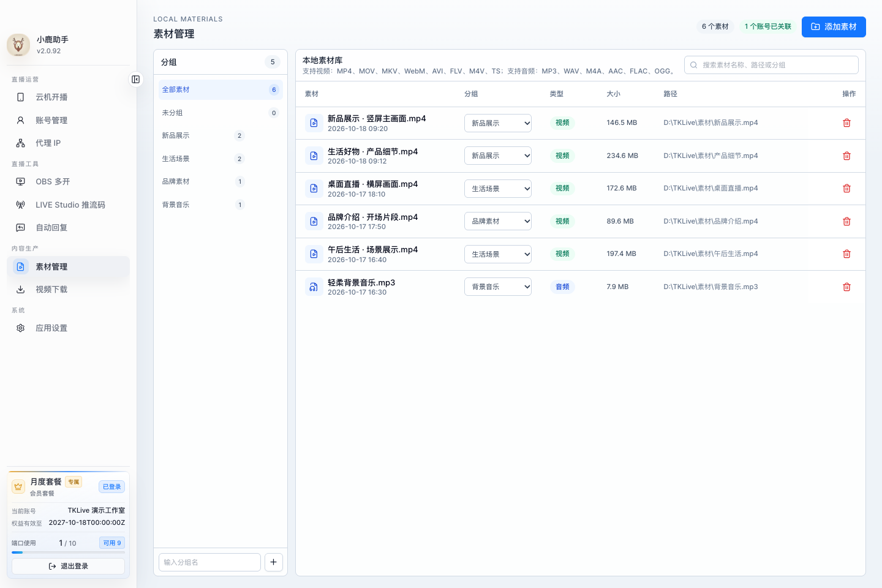
Task: Click audio file icon of 轻柔背景音乐.mp3
Action: coord(314,287)
